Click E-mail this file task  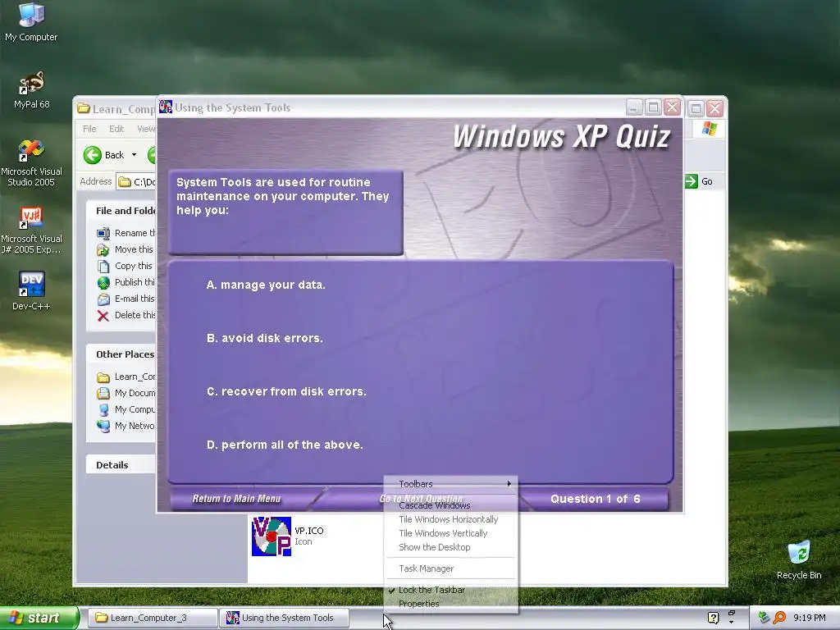[x=126, y=299]
